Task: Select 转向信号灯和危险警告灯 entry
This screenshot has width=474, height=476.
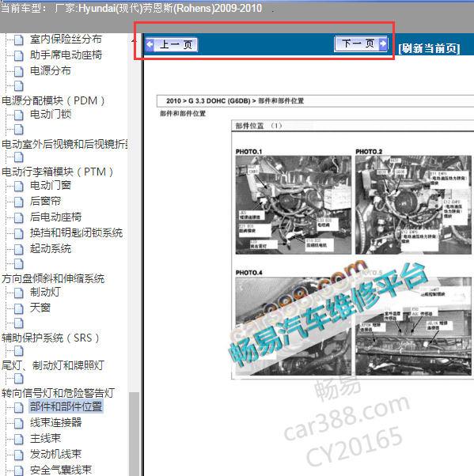Action: click(58, 393)
